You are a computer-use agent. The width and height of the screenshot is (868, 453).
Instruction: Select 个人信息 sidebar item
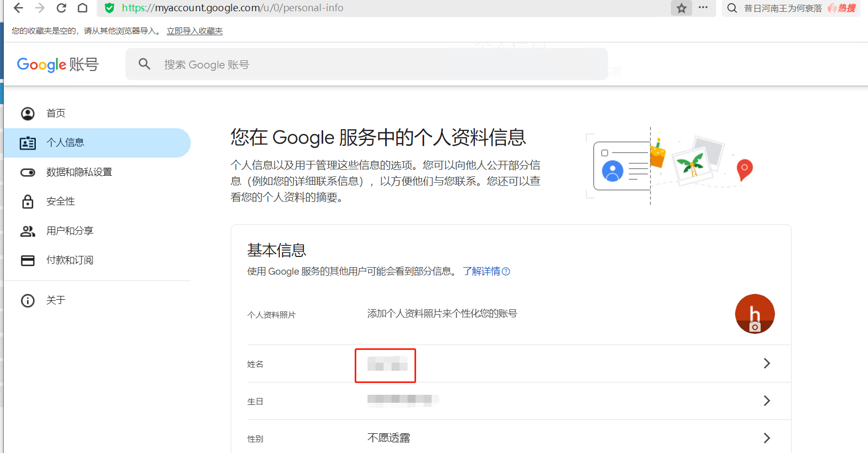pyautogui.click(x=97, y=143)
